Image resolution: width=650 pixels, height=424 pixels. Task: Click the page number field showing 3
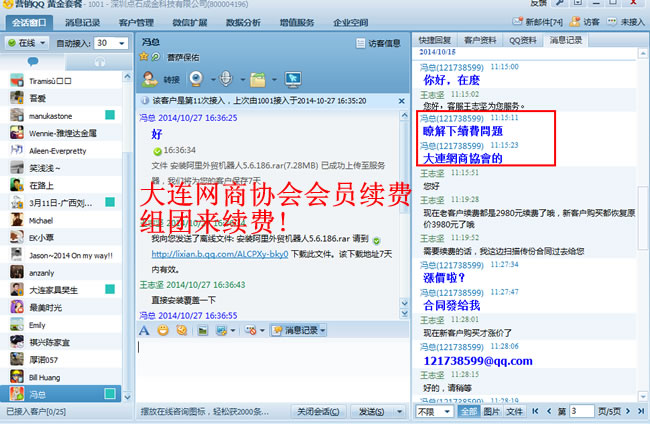pyautogui.click(x=581, y=411)
